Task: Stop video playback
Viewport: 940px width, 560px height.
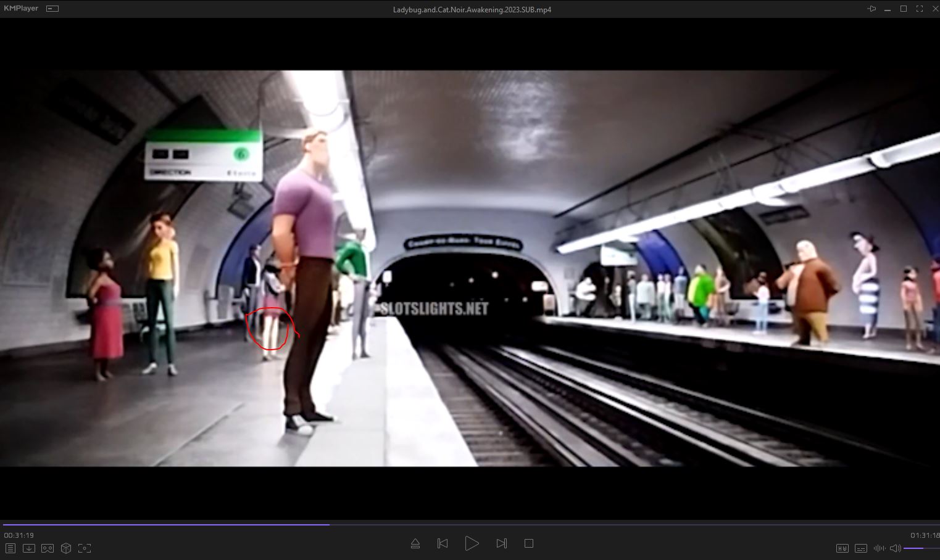Action: point(529,543)
